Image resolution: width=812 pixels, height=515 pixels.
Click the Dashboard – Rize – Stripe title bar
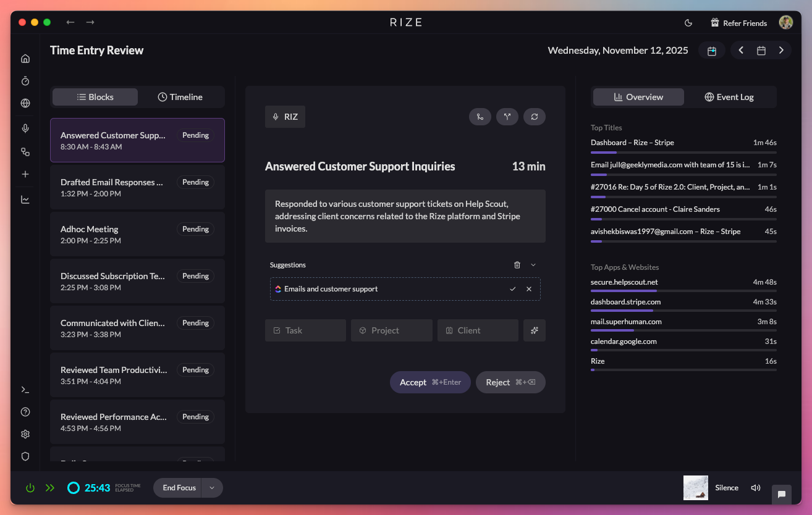683,152
